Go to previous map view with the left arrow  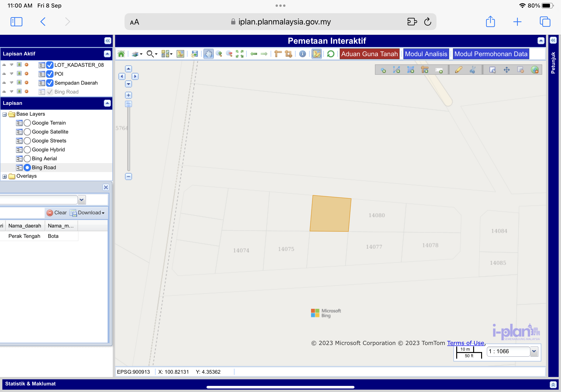coord(254,54)
